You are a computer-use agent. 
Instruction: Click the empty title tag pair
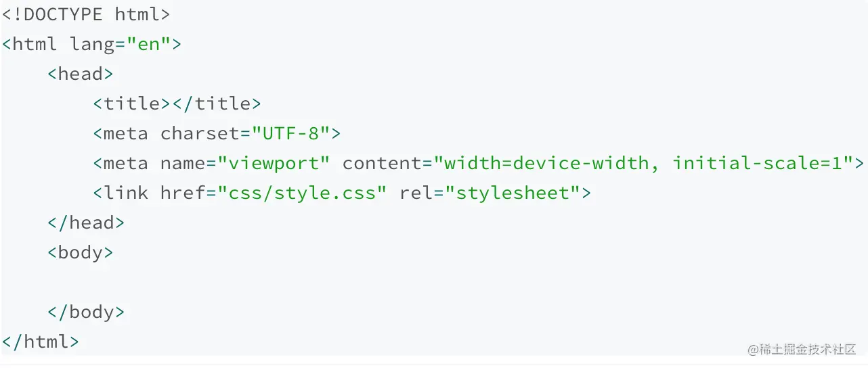[x=177, y=103]
